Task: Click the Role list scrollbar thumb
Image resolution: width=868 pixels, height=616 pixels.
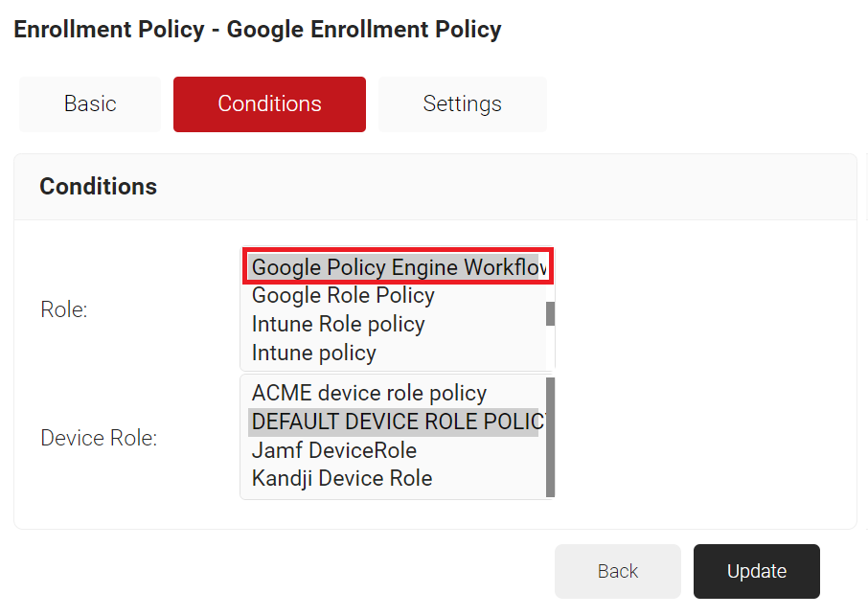Action: [x=550, y=313]
